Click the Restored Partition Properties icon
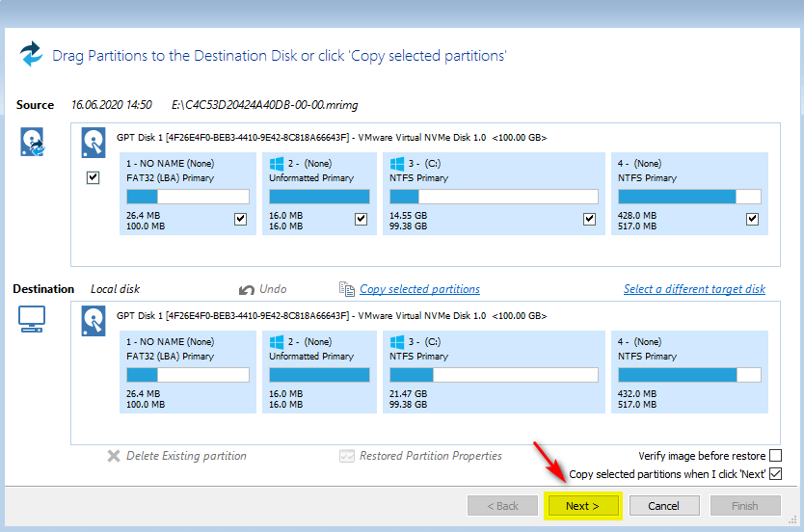804x532 pixels. pyautogui.click(x=347, y=456)
